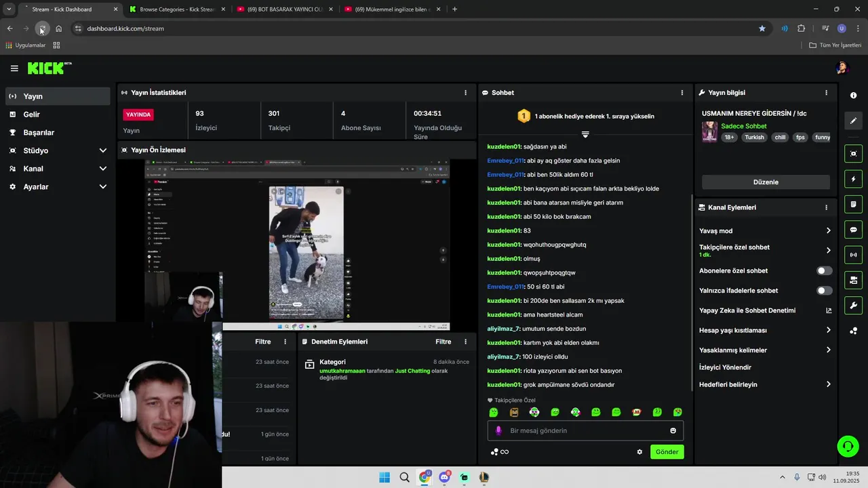Open chat settings gear icon
This screenshot has width=868, height=488.
click(639, 452)
